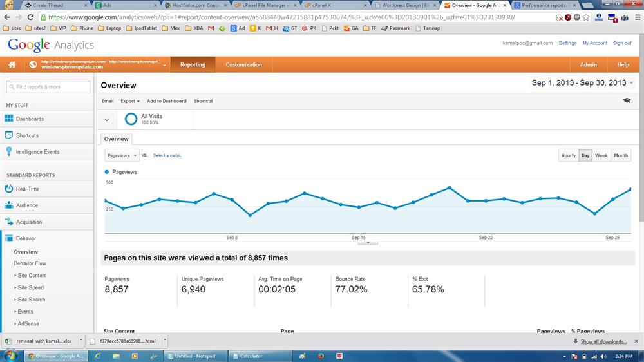The image size is (644, 362).
Task: Click the Sep 15 data point on the chart
Action: (x=359, y=207)
